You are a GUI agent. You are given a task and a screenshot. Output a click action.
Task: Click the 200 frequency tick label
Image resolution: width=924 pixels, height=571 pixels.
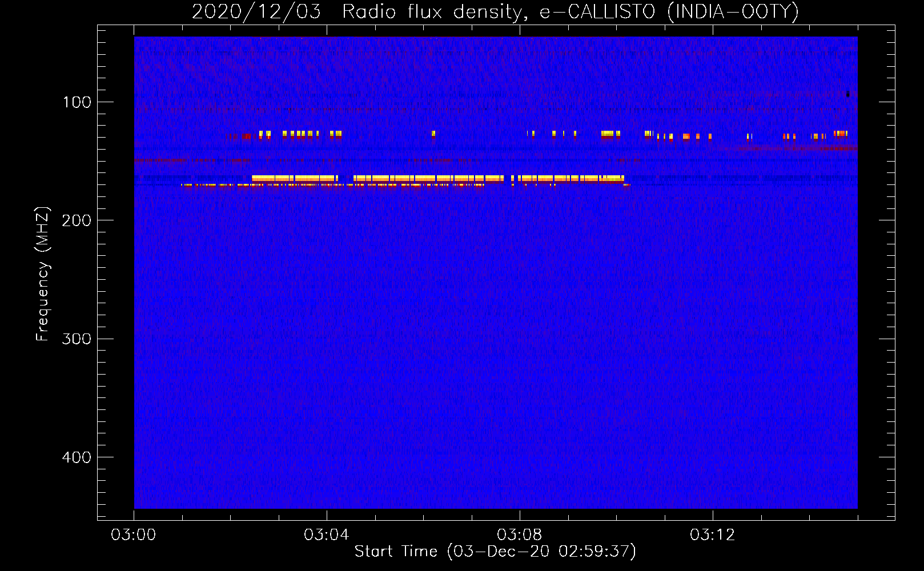[x=77, y=220]
